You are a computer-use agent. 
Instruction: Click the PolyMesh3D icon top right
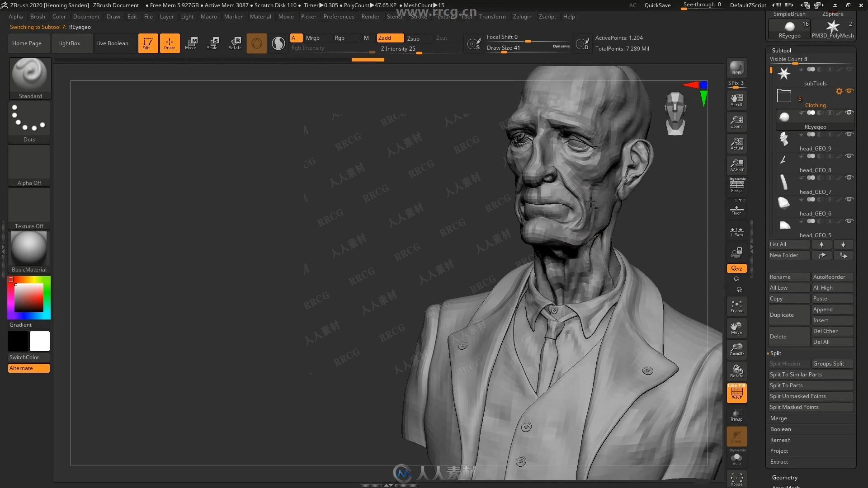(834, 28)
